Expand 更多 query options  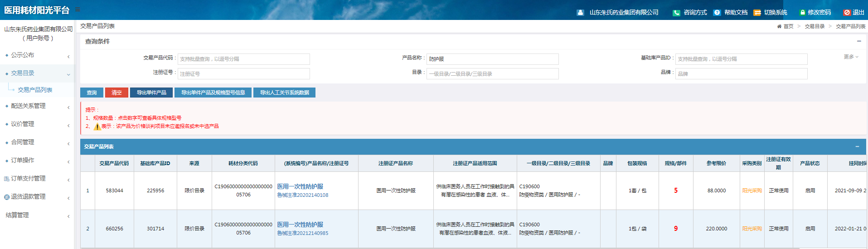pos(851,57)
